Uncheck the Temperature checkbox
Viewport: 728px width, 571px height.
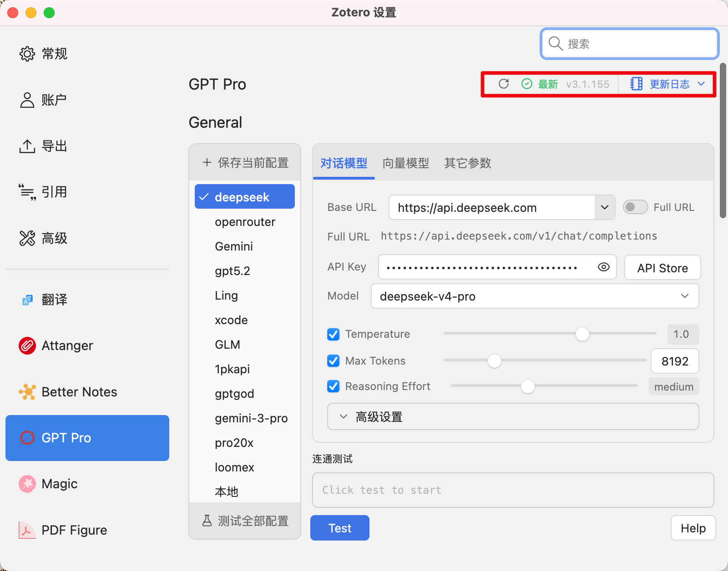coord(334,334)
